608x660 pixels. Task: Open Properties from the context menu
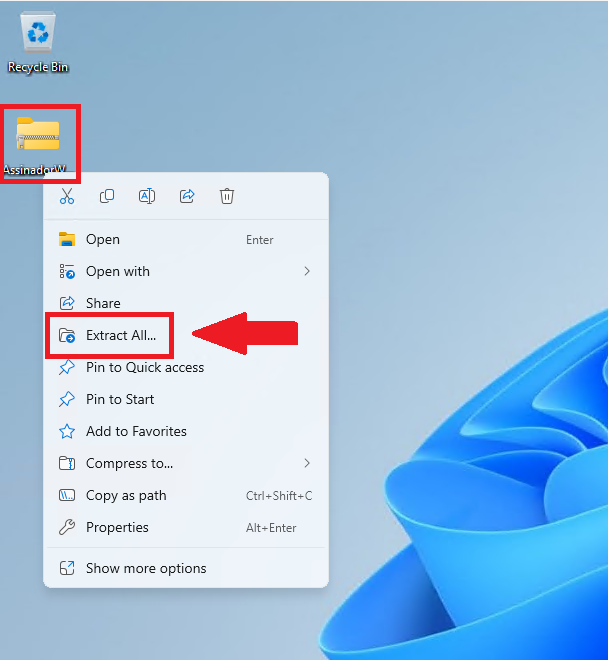click(x=186, y=527)
